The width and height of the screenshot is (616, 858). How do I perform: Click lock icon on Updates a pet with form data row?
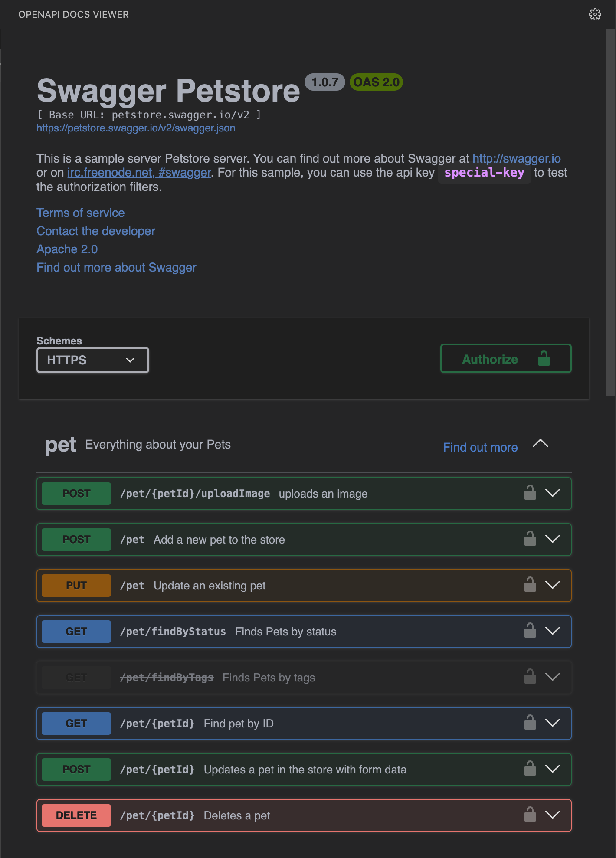[x=530, y=769]
